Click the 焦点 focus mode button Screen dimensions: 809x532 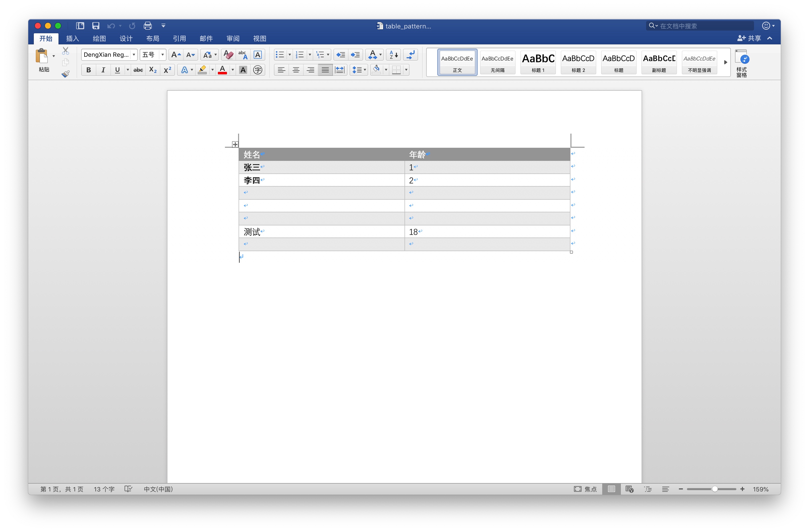point(585,489)
